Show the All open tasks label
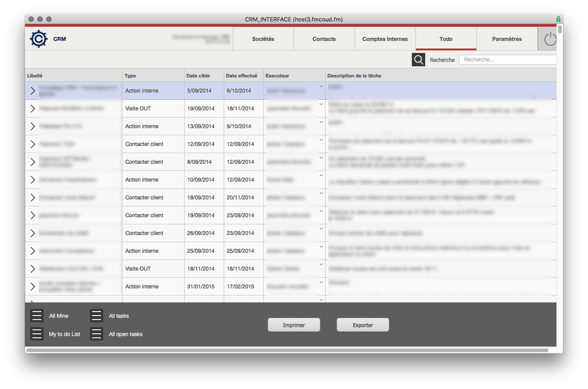588x389 pixels. 126,334
